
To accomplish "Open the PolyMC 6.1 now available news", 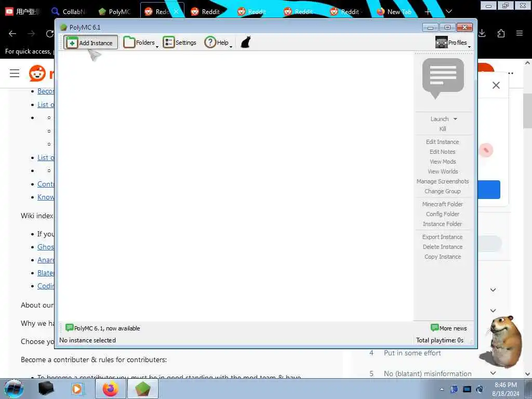I will [x=102, y=328].
